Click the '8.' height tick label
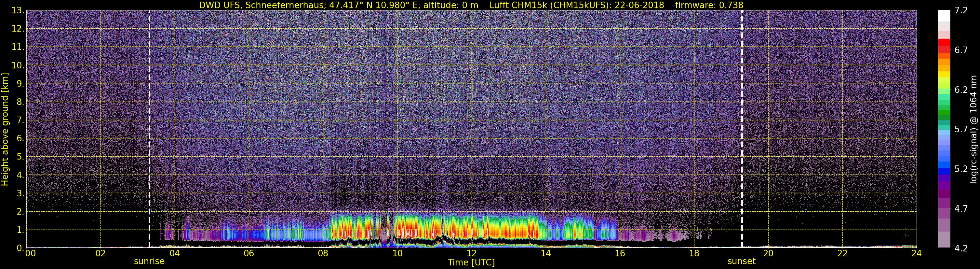 coord(20,102)
